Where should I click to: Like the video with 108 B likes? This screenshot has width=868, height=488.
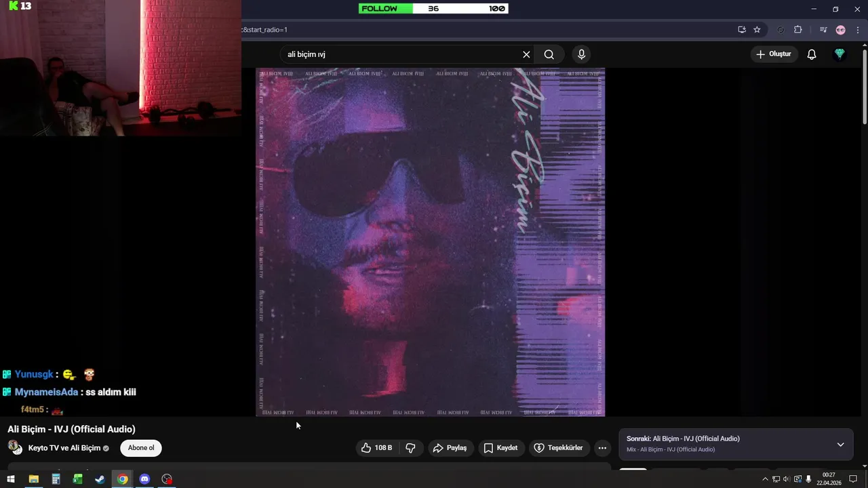click(x=377, y=448)
